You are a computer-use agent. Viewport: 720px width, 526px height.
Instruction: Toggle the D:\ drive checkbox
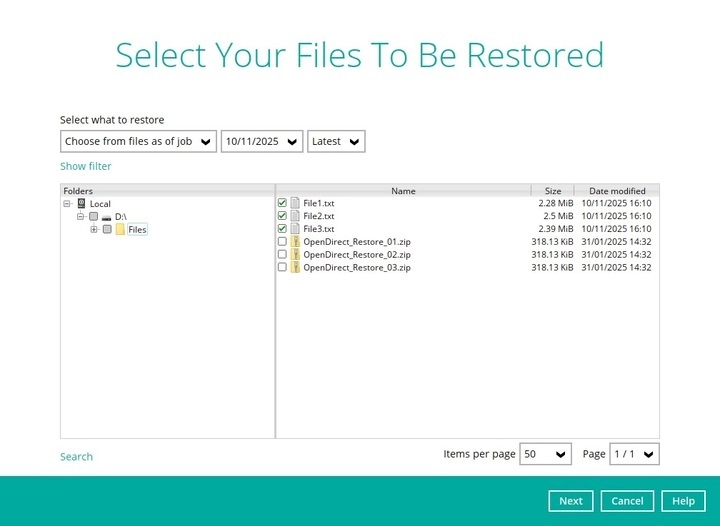tap(94, 216)
